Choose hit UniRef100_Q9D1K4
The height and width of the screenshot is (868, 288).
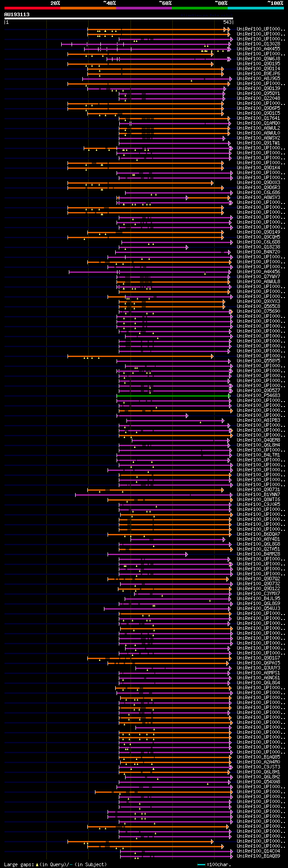[x=258, y=167]
